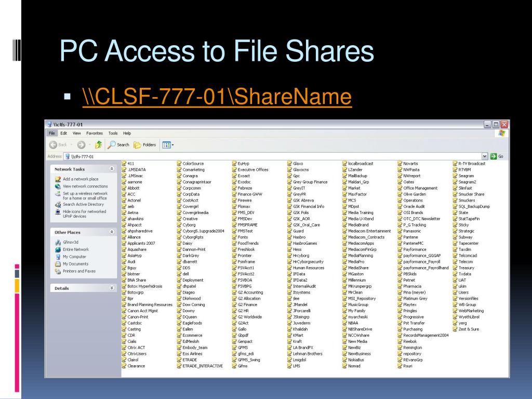Open the Views dropdown button
This screenshot has height=399, width=532.
coord(168,145)
